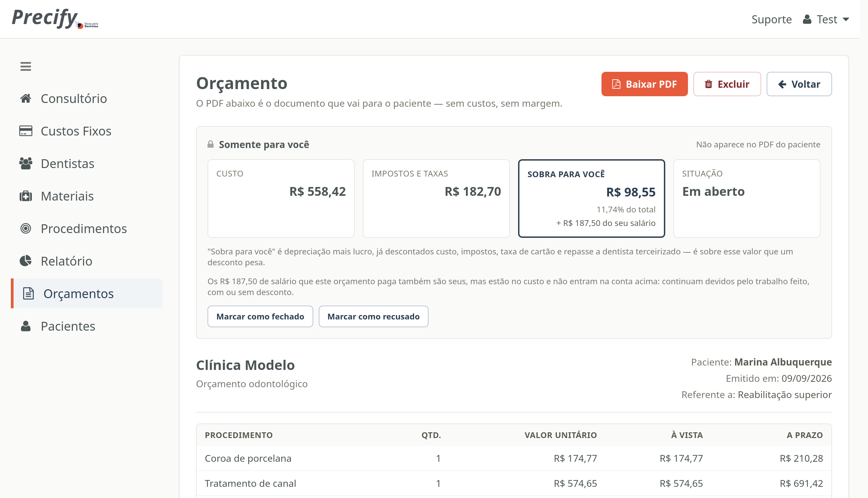
Task: Click the back arrow icon in Voltar
Action: tap(783, 84)
